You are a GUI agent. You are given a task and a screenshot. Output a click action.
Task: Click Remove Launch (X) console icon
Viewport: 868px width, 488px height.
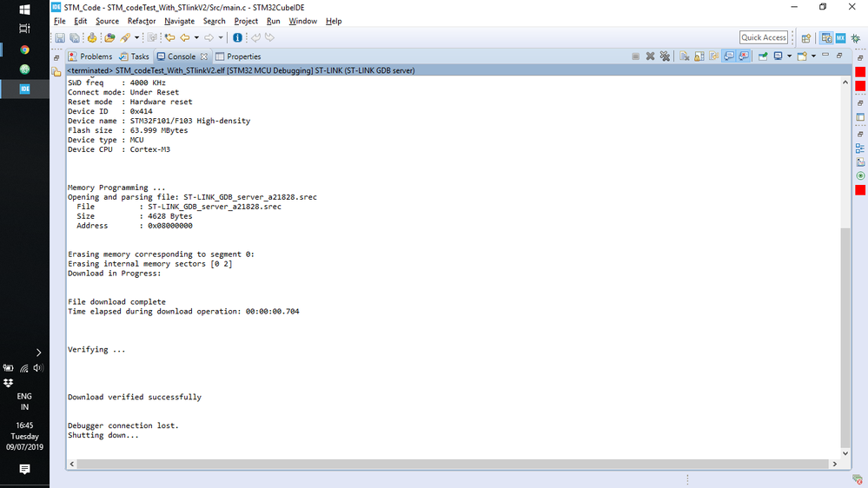coord(651,56)
